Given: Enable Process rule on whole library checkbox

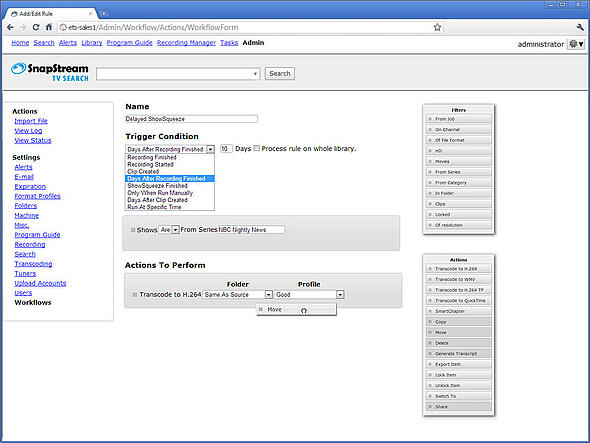Looking at the screenshot, I should (257, 148).
